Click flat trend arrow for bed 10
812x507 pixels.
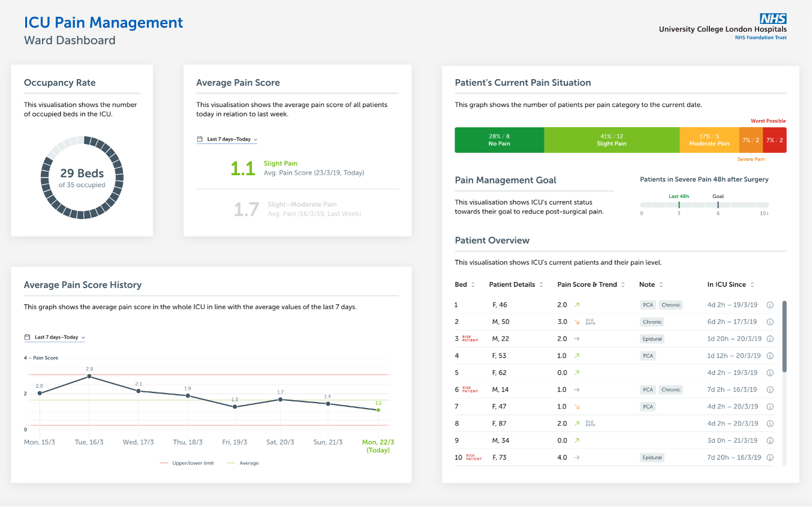click(x=577, y=457)
